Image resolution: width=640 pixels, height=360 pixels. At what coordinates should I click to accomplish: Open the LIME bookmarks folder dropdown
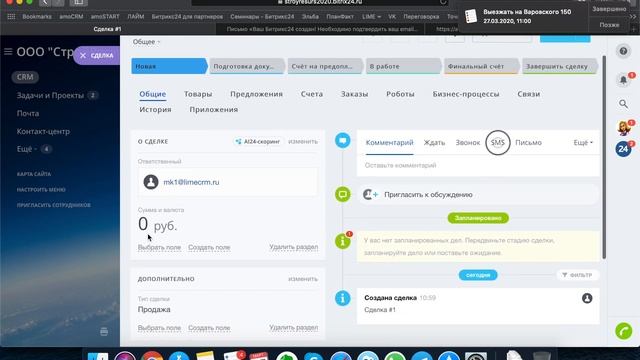(371, 17)
